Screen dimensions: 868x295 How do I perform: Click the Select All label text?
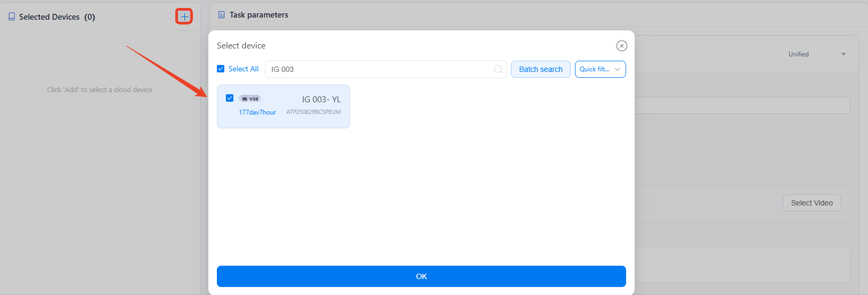pyautogui.click(x=244, y=69)
